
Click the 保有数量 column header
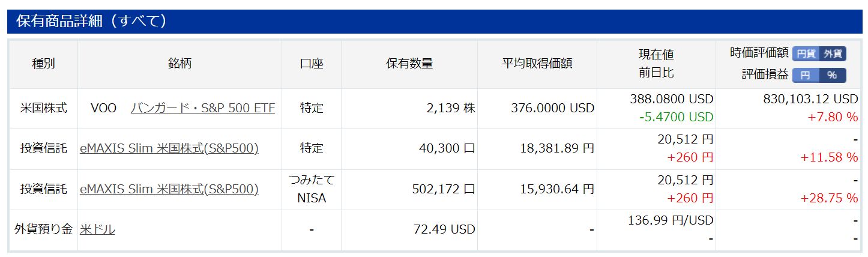(x=409, y=64)
